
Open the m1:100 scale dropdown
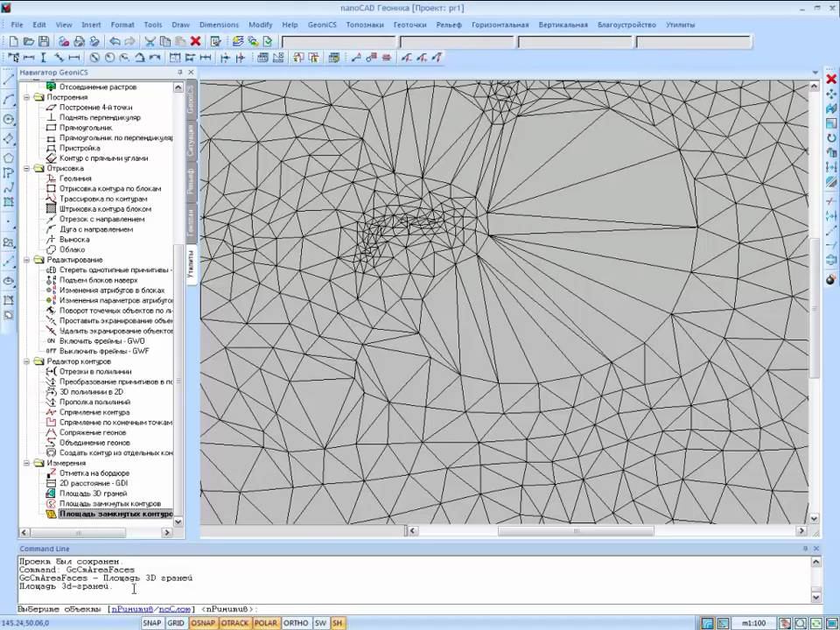753,623
